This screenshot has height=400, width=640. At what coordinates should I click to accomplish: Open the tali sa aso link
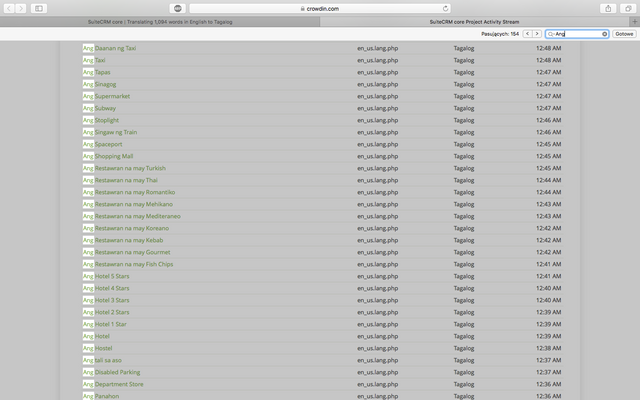coord(102,360)
